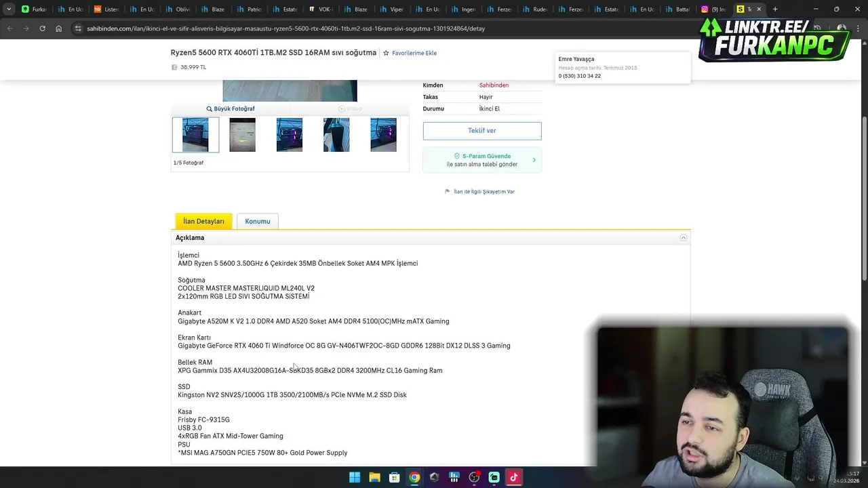This screenshot has width=868, height=488.
Task: Switch to the Listen browser tab
Action: point(106,9)
